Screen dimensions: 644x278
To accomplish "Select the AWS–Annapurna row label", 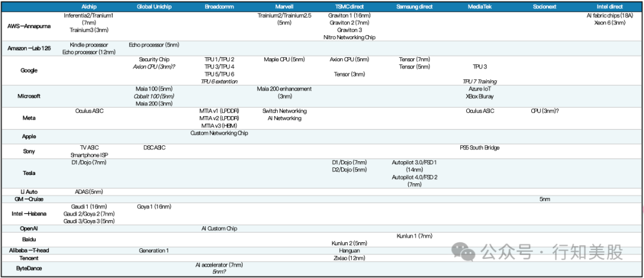I will pyautogui.click(x=29, y=26).
